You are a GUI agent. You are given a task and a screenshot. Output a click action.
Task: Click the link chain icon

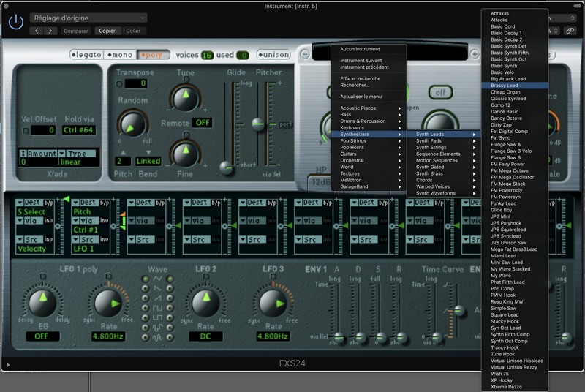coord(570,31)
